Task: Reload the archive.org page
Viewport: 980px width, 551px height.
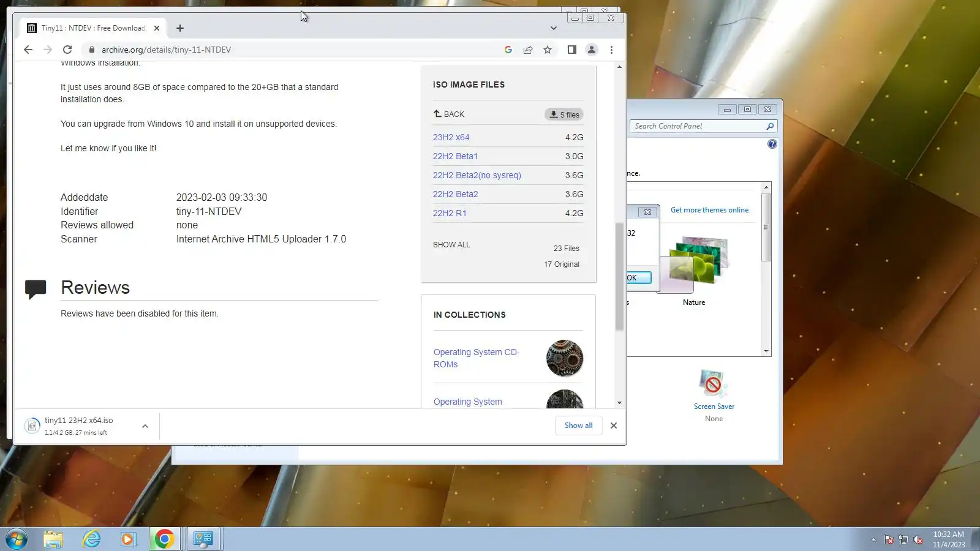Action: (67, 50)
